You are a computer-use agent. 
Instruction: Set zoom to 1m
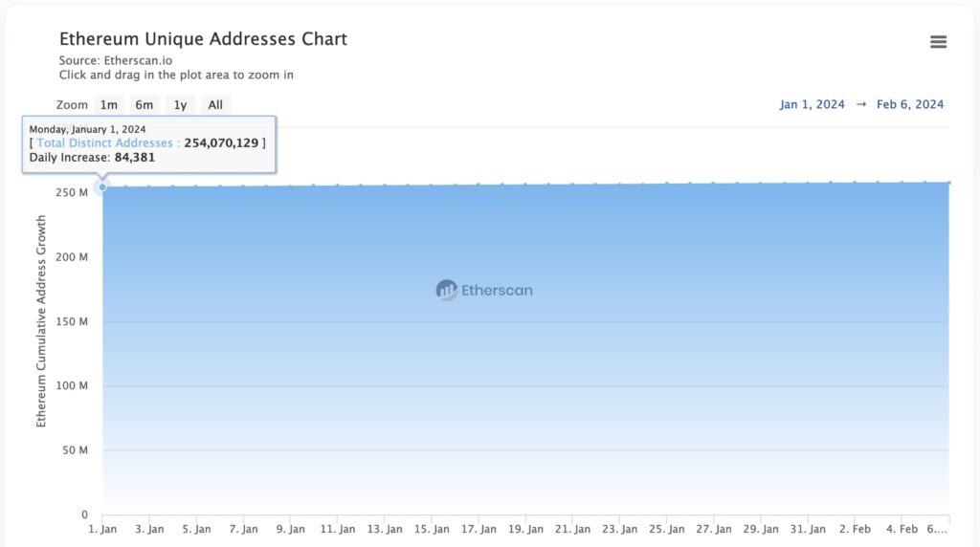[x=109, y=105]
